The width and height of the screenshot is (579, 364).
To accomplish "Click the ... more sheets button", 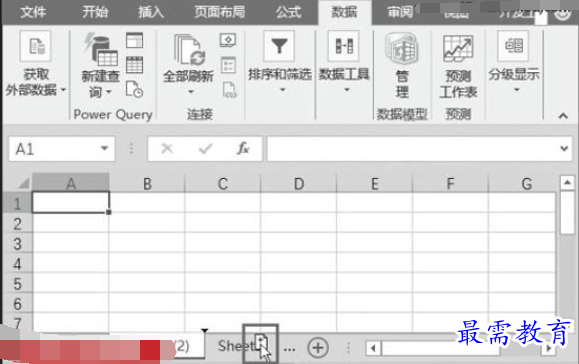I will pyautogui.click(x=289, y=348).
